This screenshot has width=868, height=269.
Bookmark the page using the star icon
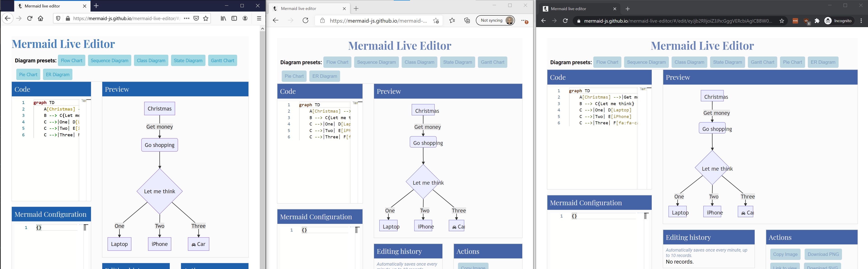click(x=206, y=19)
